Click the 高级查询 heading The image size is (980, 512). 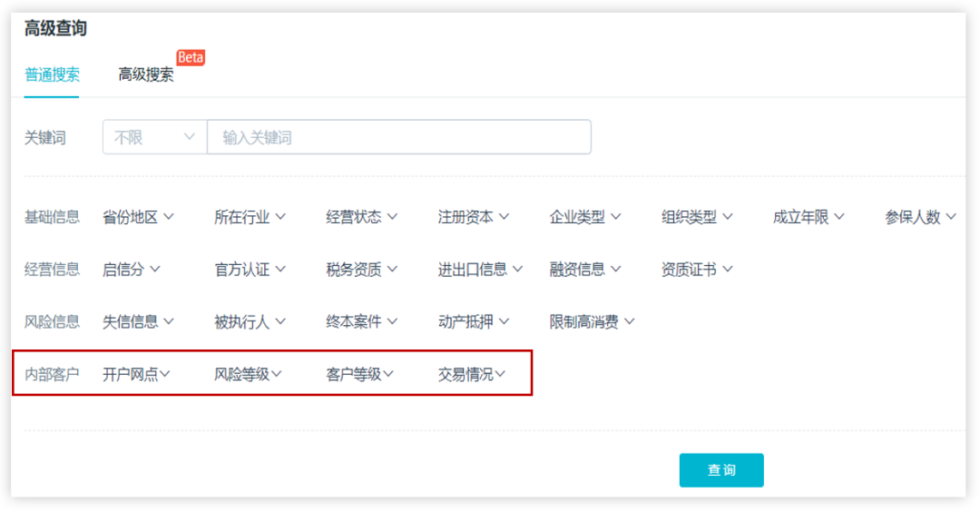[55, 28]
